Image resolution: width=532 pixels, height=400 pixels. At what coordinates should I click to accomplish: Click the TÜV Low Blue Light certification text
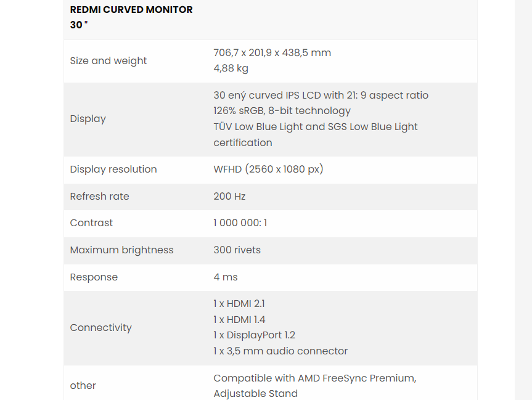point(315,134)
